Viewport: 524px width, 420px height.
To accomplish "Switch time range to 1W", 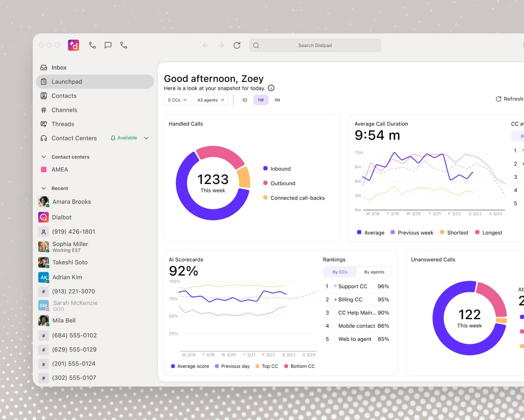I will click(x=261, y=100).
